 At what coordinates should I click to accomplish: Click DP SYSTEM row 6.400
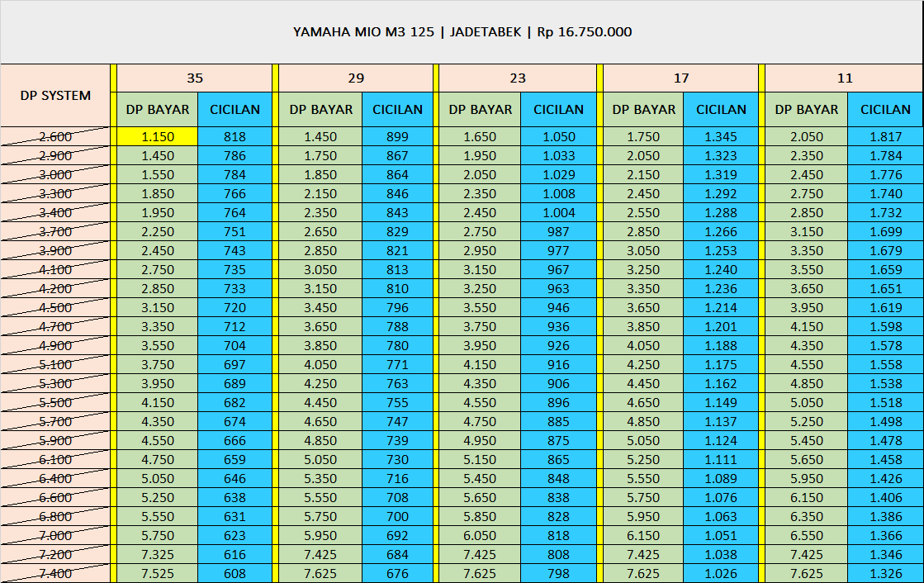pyautogui.click(x=55, y=479)
